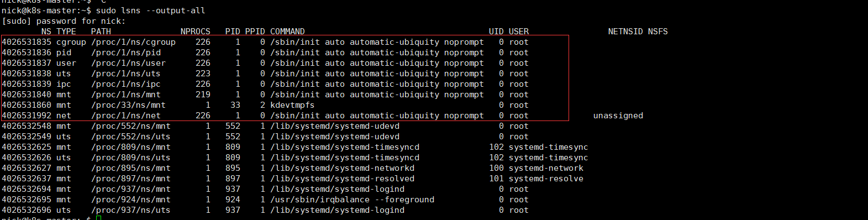Click the '/usr/sbin/irqbalance --foreground' command
Viewport: 868px width, 220px height.
pyautogui.click(x=352, y=200)
